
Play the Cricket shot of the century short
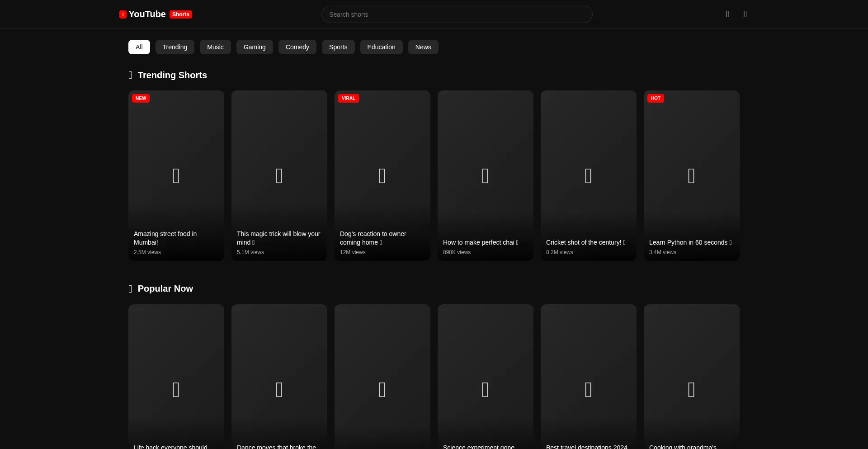[x=588, y=176]
